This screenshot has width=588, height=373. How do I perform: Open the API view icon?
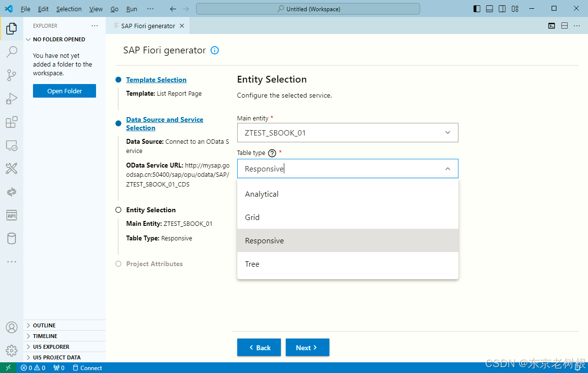(x=12, y=215)
